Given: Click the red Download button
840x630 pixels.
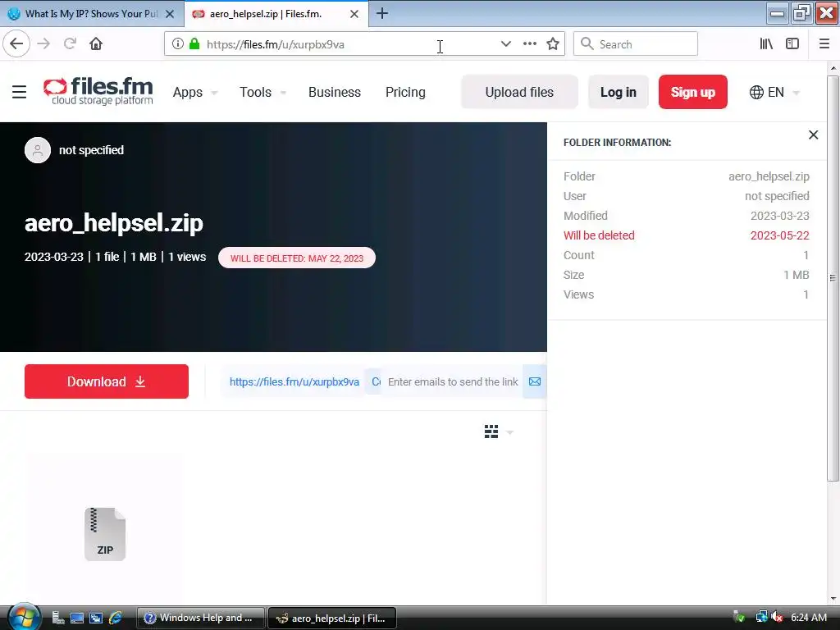Looking at the screenshot, I should coord(107,381).
